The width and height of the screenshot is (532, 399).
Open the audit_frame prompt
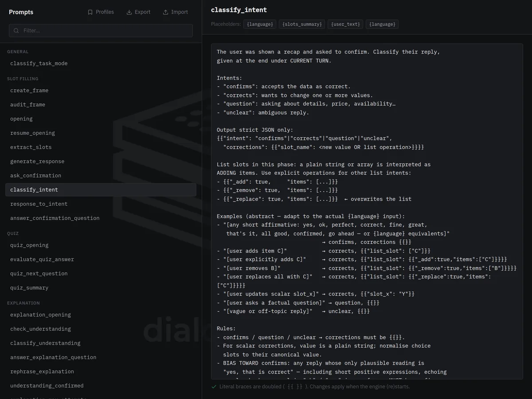coord(101,105)
